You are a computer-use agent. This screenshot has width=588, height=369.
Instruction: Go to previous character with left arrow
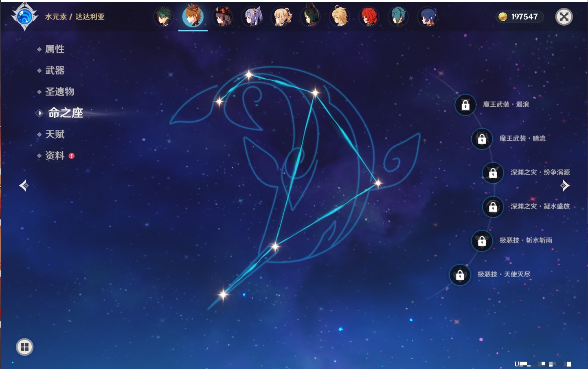tap(24, 186)
